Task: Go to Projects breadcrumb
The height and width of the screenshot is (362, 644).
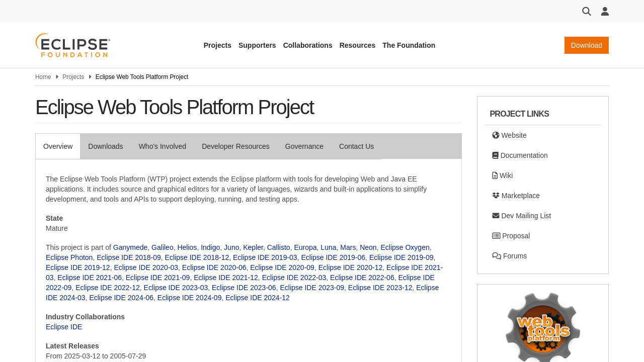Action: click(x=73, y=77)
